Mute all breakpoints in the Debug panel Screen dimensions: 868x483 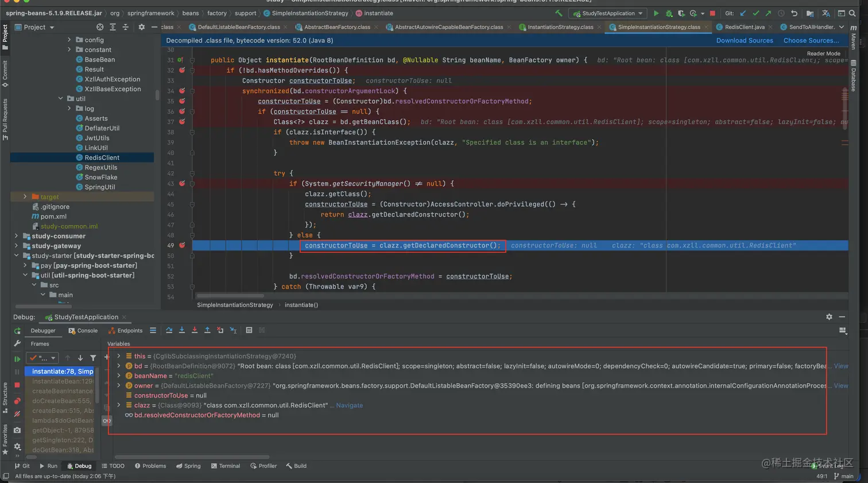point(17,414)
